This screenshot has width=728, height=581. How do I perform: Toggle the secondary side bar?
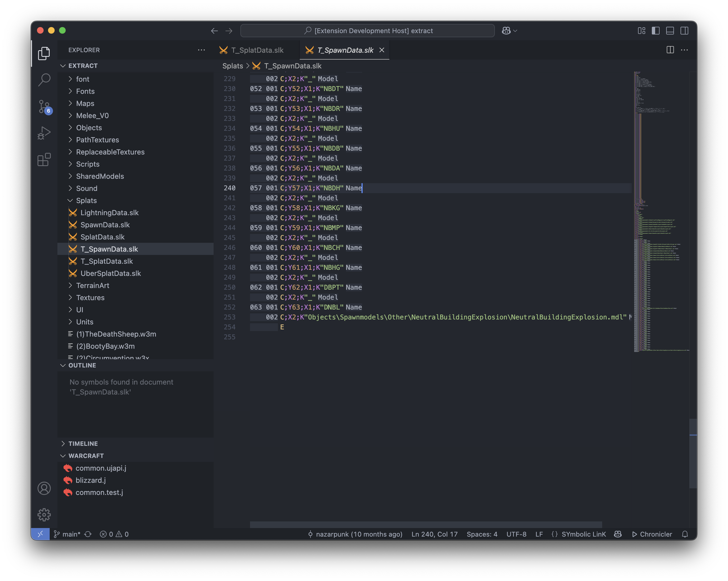click(x=684, y=31)
